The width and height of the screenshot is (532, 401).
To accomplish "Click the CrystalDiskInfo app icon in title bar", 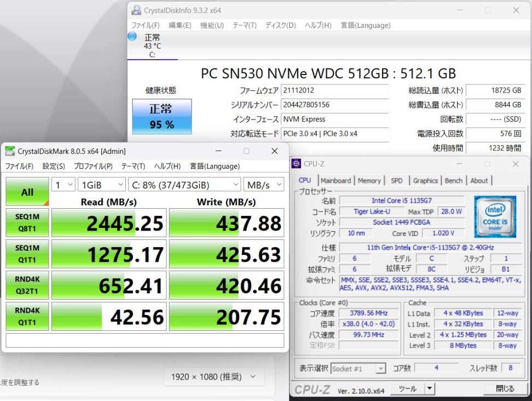I will 136,10.
